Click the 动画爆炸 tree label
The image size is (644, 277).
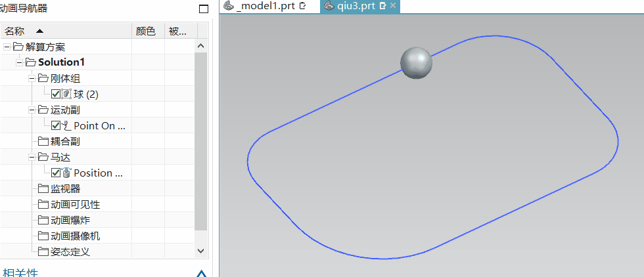tap(70, 221)
